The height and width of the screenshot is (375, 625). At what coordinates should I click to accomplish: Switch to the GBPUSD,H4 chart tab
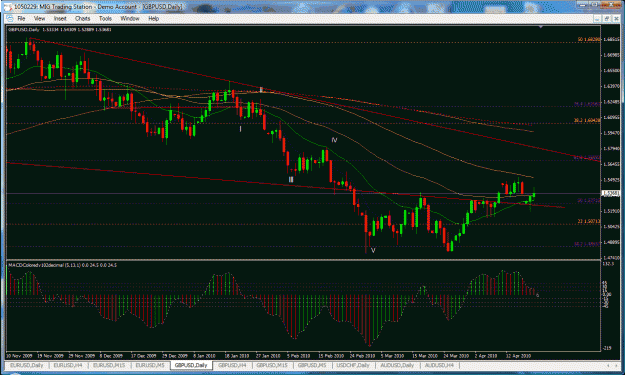pos(232,365)
